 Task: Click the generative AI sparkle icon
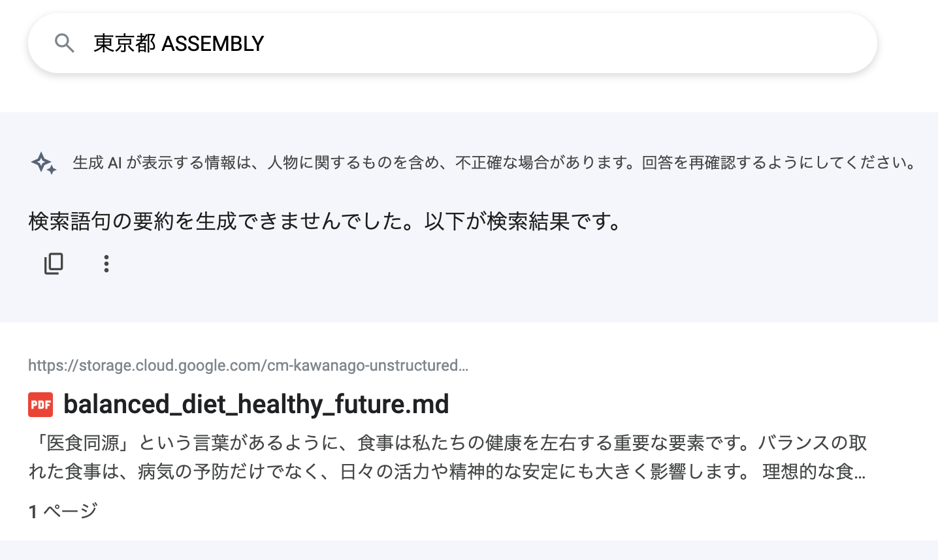point(44,163)
